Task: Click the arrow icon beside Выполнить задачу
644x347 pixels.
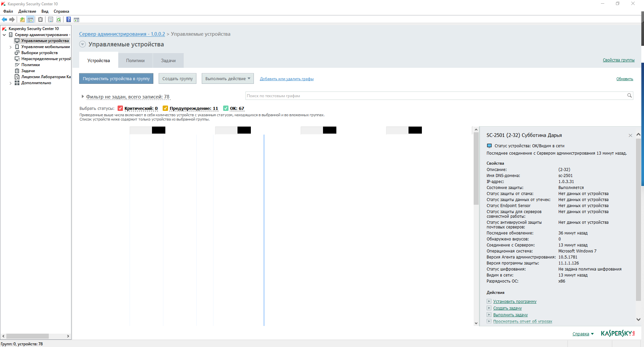Action: (489, 315)
